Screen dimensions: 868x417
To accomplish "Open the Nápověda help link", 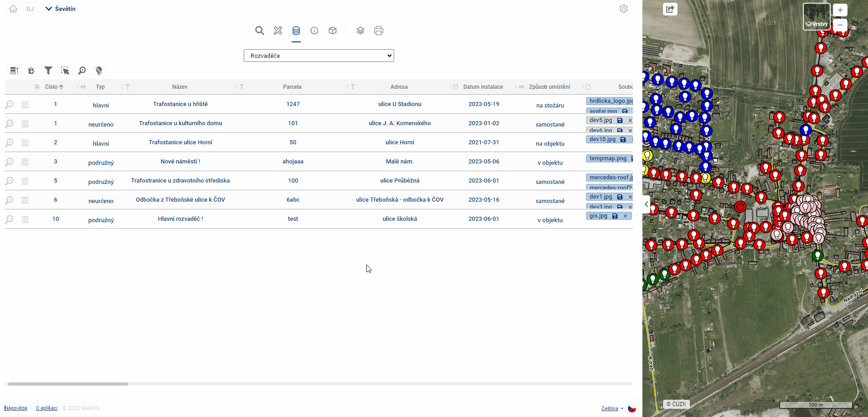I will [x=16, y=408].
